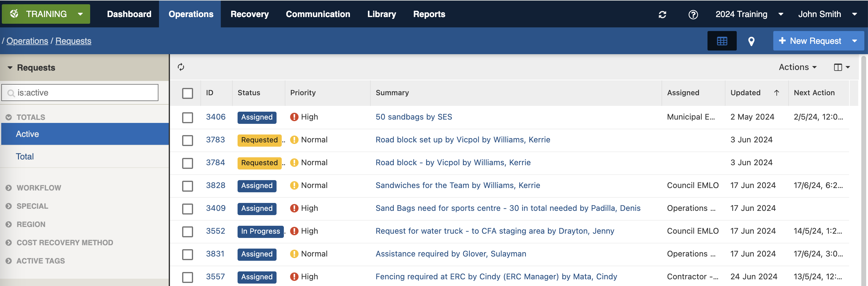Click the yellow Requested status badge for 3783
Image resolution: width=868 pixels, height=286 pixels.
(259, 140)
